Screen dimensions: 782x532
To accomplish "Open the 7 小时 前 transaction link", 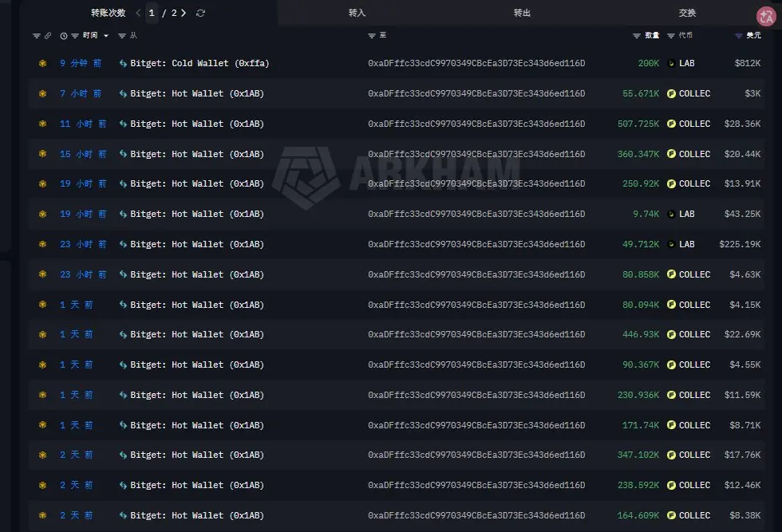I will click(81, 94).
